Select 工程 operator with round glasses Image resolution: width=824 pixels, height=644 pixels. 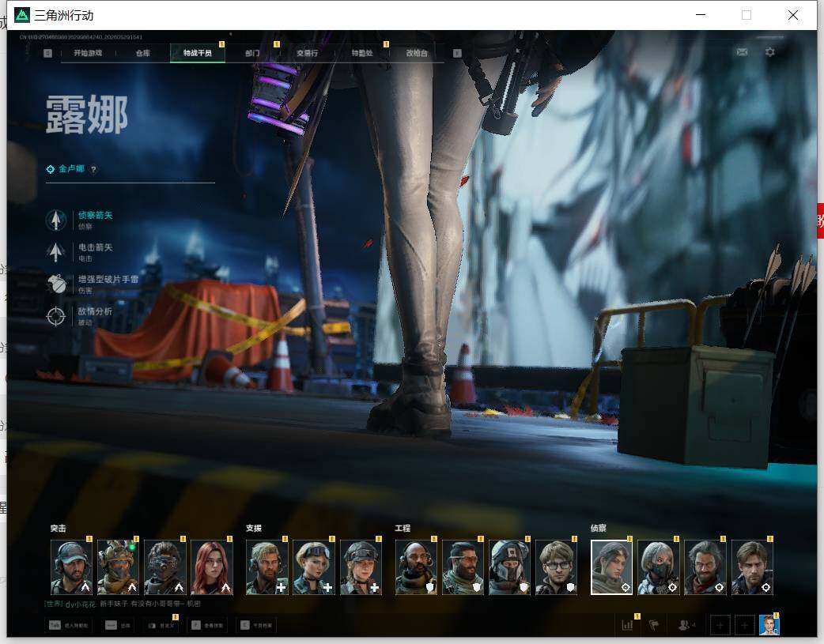coord(557,567)
